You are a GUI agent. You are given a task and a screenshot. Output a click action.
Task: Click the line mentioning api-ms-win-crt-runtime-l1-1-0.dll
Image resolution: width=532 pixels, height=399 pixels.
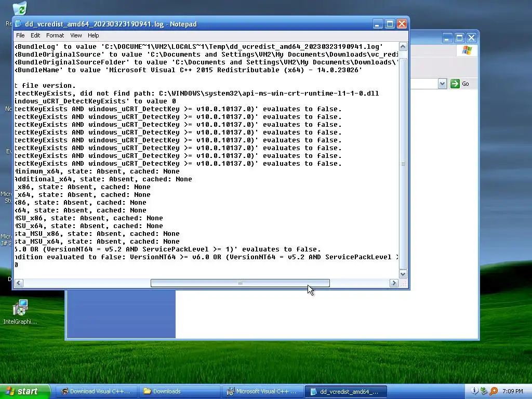[197, 94]
